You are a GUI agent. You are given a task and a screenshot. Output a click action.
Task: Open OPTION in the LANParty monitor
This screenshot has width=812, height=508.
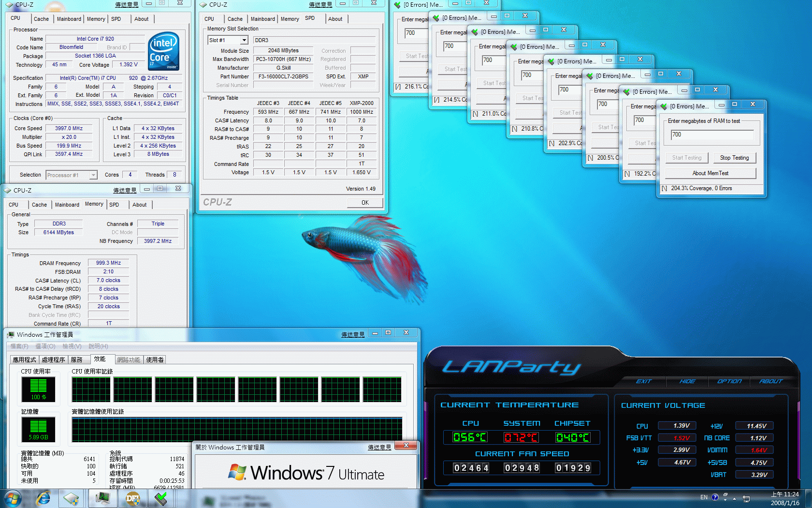729,381
